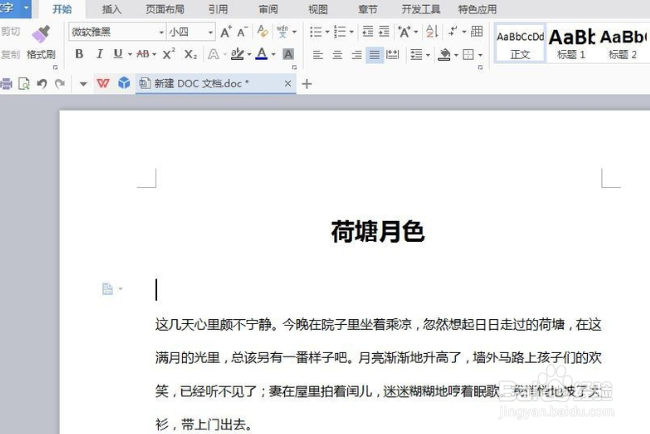Image resolution: width=650 pixels, height=434 pixels.
Task: Click the line spacing icon
Action: (x=416, y=54)
